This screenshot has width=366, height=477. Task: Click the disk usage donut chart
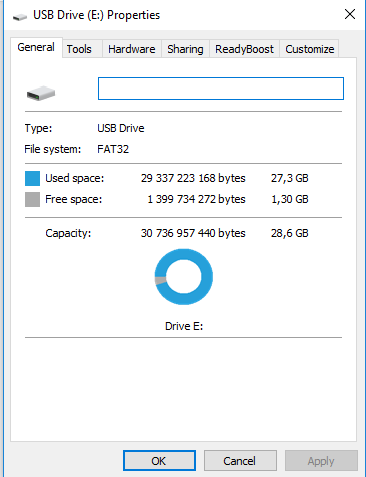click(184, 277)
